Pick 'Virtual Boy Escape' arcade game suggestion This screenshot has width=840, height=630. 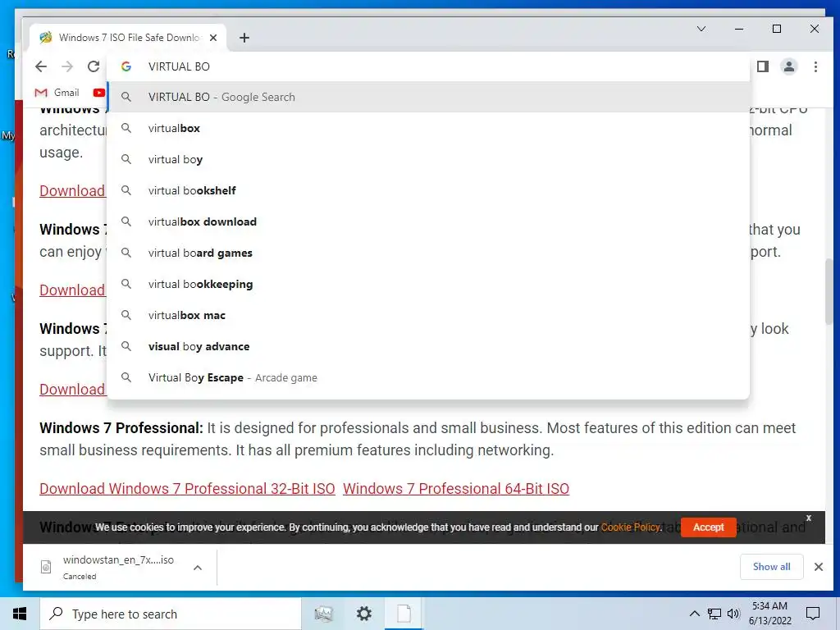pyautogui.click(x=428, y=377)
